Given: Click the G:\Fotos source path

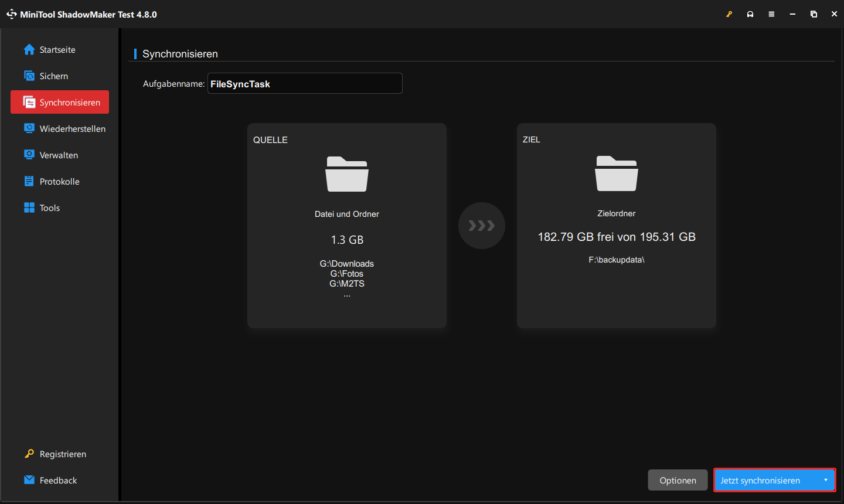Looking at the screenshot, I should pos(347,274).
